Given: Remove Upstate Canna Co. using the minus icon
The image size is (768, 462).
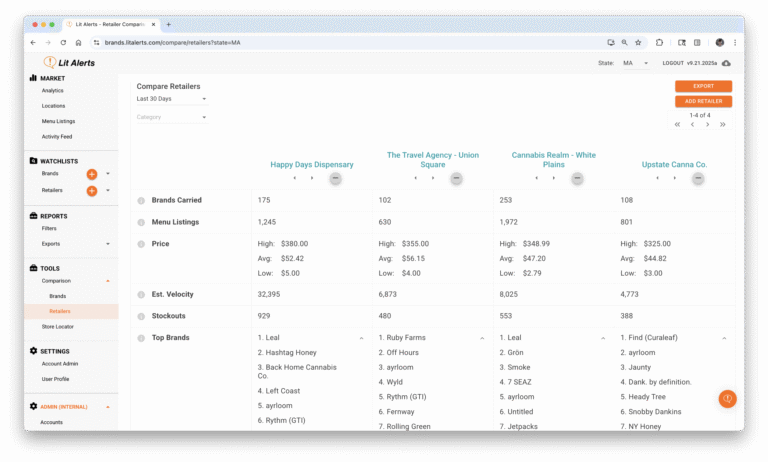Looking at the screenshot, I should pos(698,178).
